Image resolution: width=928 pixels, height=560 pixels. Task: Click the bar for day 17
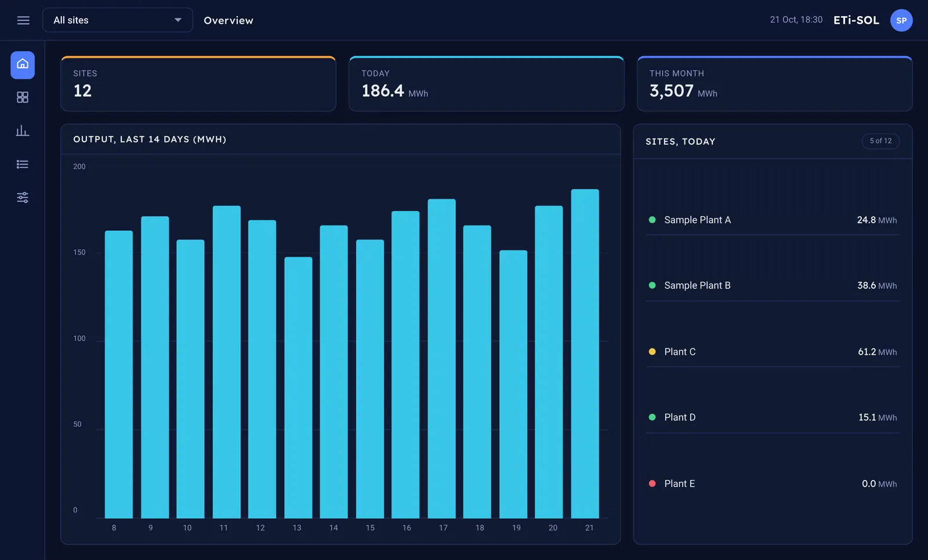[x=442, y=358]
